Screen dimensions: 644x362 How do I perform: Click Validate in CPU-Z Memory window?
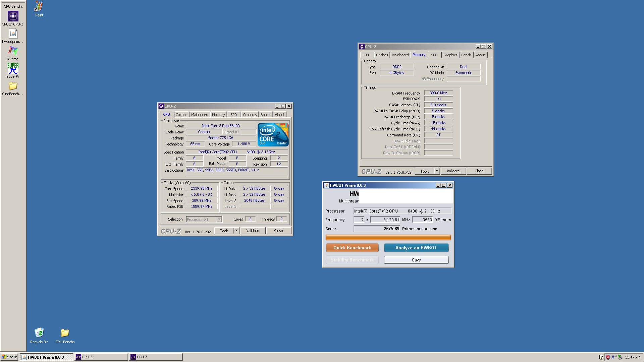click(453, 171)
